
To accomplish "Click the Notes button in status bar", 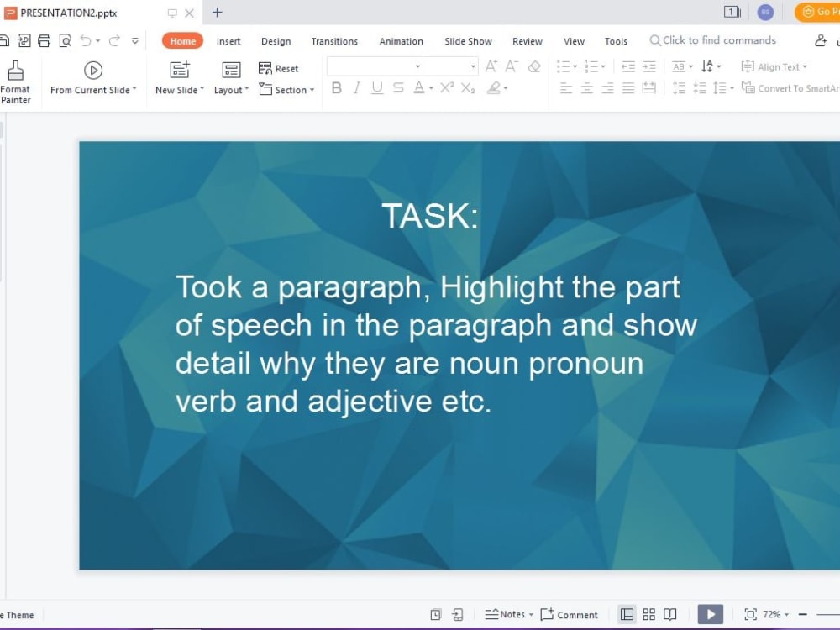I will [508, 614].
